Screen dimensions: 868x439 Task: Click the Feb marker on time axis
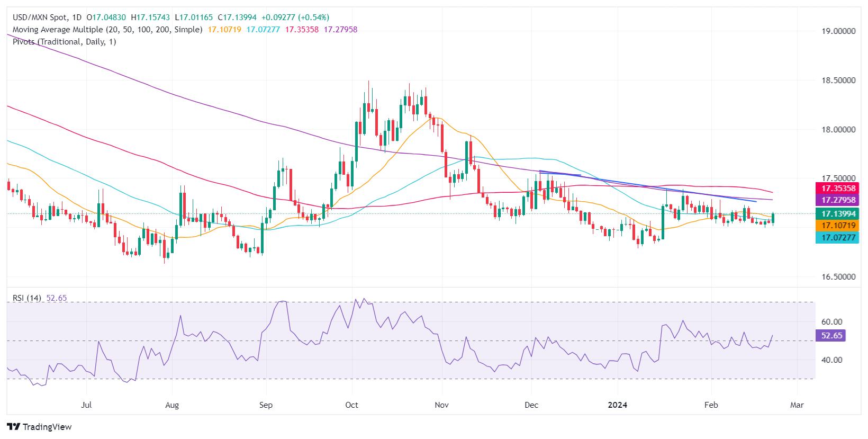coord(711,405)
